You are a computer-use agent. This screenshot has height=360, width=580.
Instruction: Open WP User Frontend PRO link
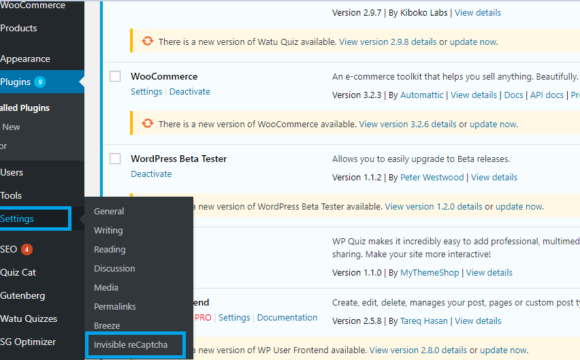tap(203, 317)
